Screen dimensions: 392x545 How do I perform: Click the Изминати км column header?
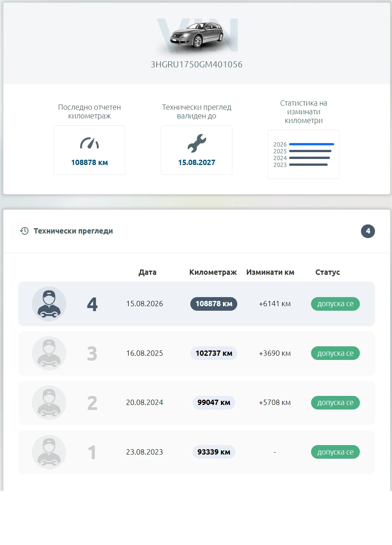tap(270, 272)
